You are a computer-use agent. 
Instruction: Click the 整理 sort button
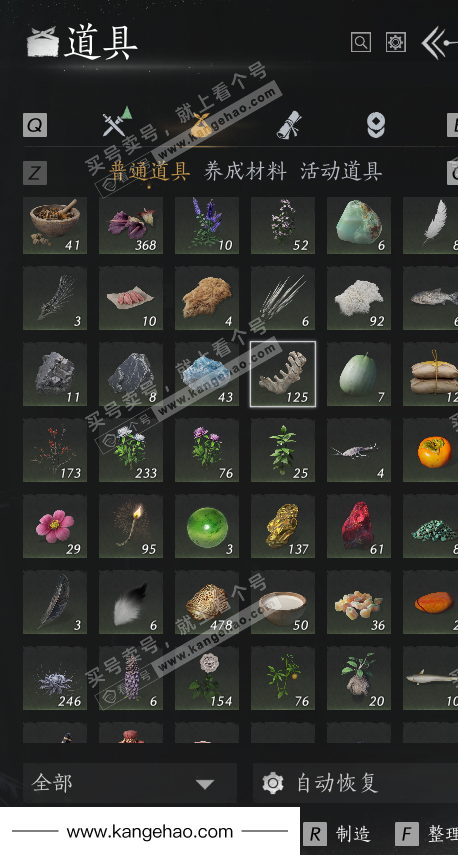pyautogui.click(x=427, y=834)
